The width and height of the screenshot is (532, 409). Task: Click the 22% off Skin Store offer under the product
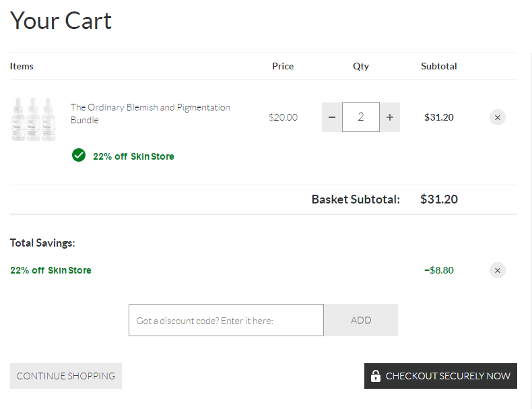coord(133,156)
